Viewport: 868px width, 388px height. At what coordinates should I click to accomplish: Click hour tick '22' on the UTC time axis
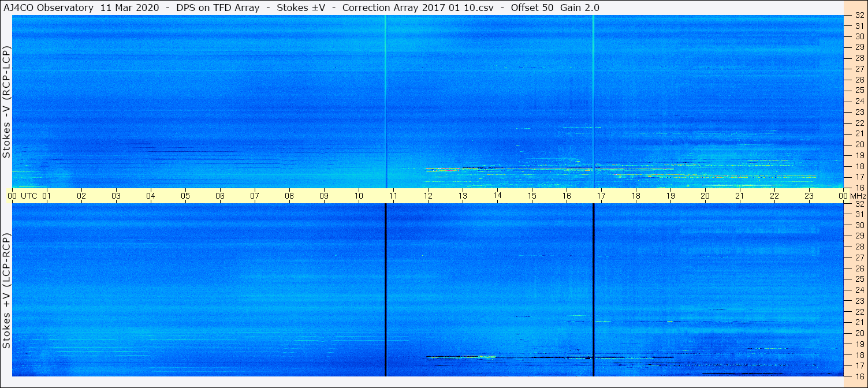click(774, 196)
